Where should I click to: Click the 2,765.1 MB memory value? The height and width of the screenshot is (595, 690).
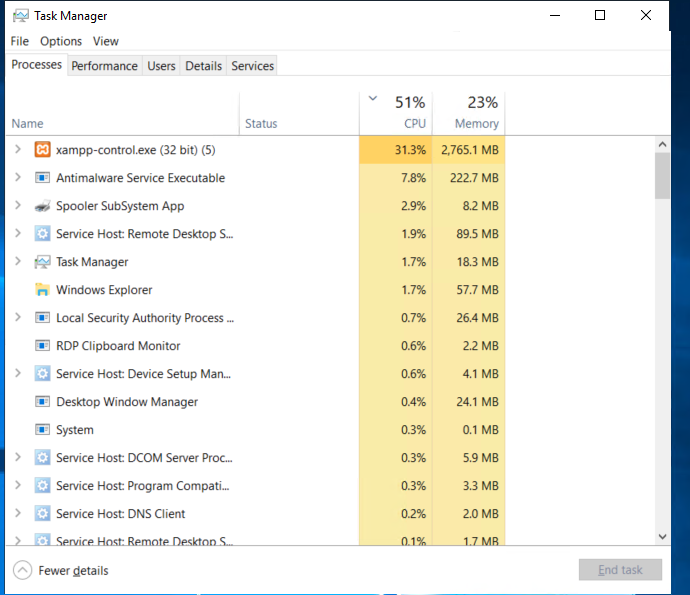[x=470, y=150]
